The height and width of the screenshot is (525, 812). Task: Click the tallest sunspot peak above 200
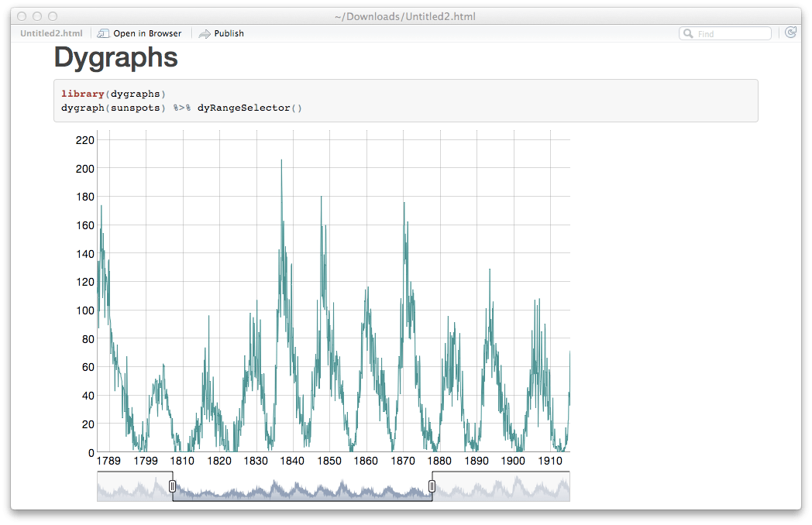click(281, 161)
